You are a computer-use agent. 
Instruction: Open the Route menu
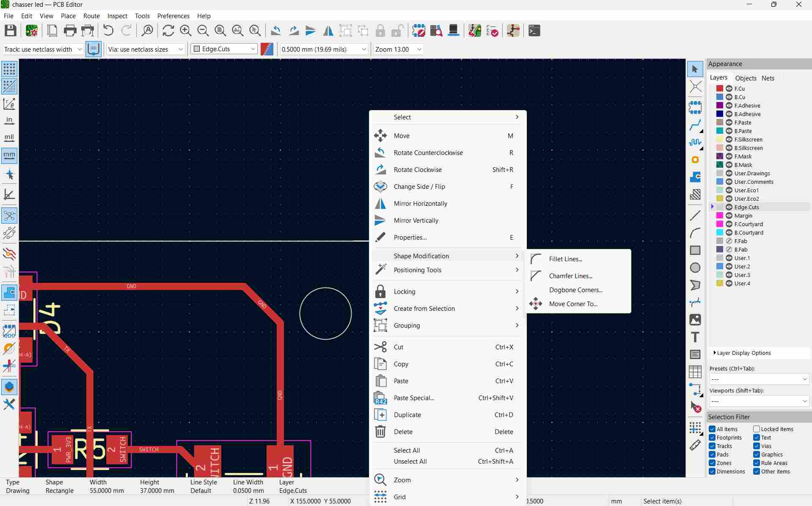pos(91,16)
